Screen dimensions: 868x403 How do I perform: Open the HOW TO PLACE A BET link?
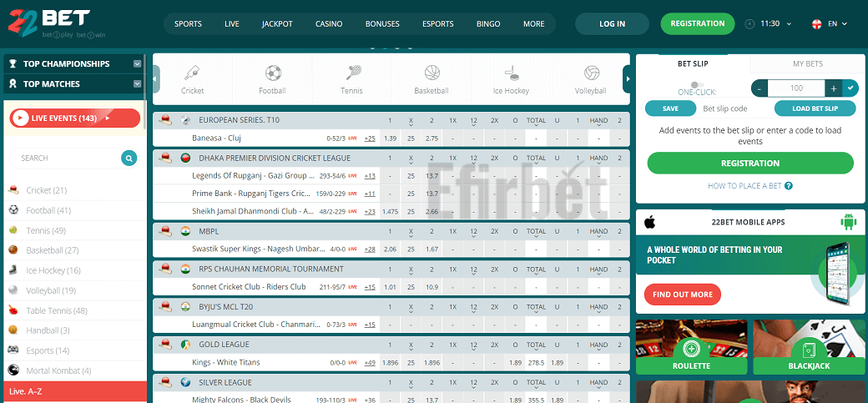pos(744,186)
